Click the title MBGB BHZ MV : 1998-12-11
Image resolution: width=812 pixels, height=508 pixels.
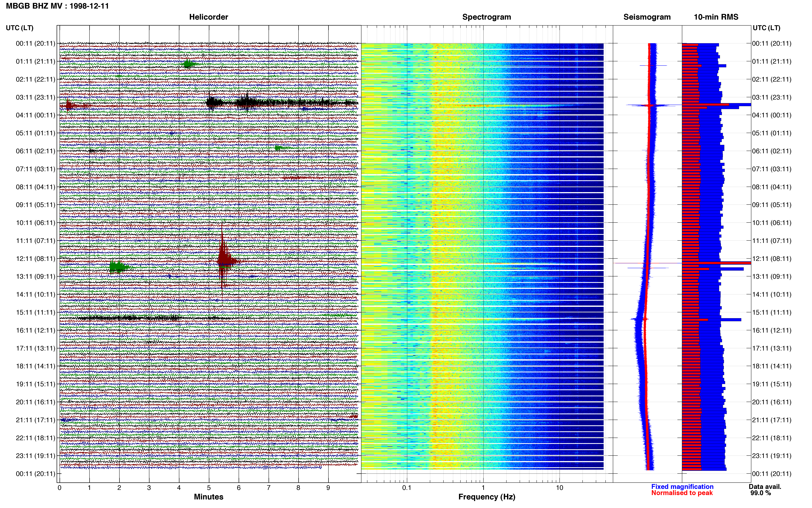(57, 6)
